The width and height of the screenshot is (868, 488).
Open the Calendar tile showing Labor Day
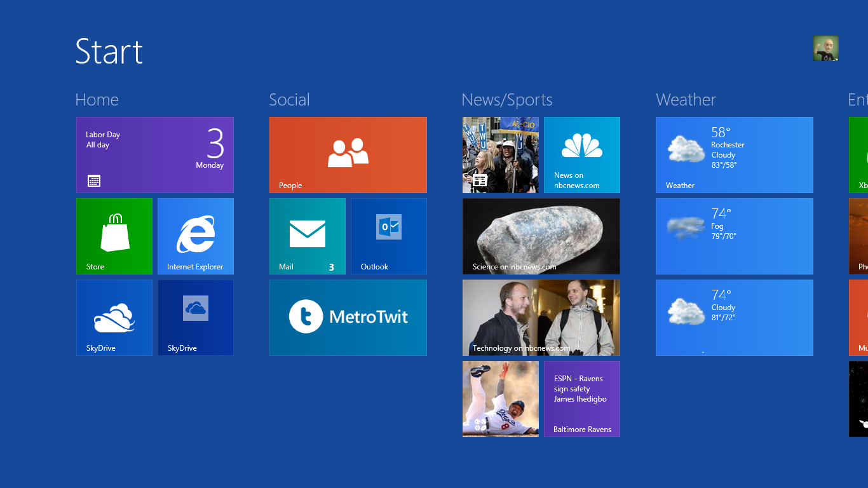click(x=155, y=155)
